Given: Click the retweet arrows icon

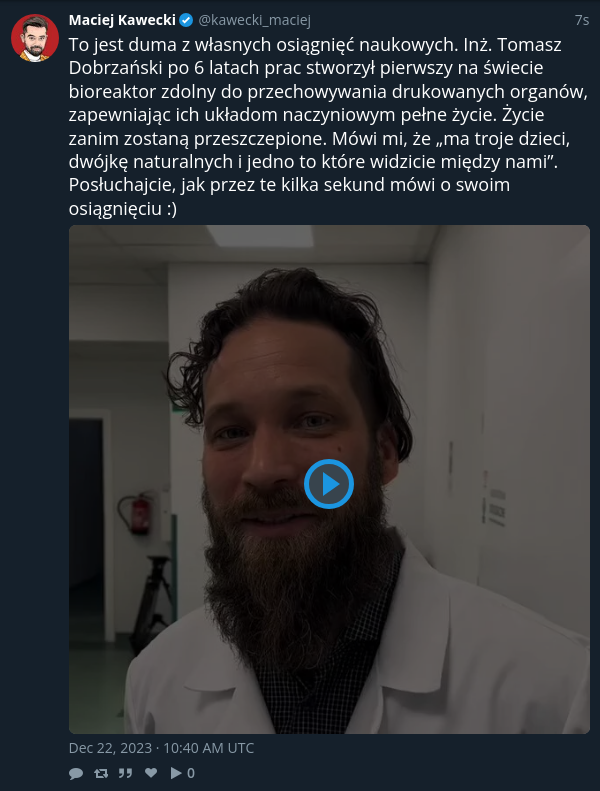Looking at the screenshot, I should click(101, 773).
